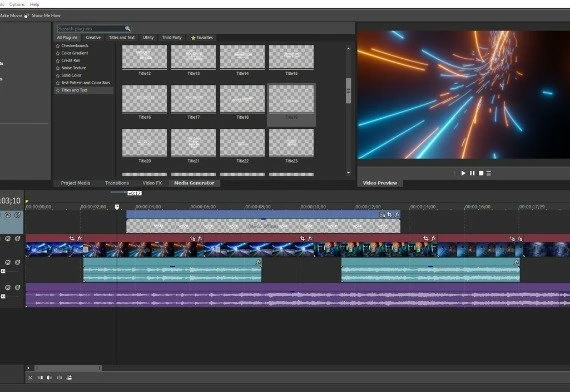Mute the red video track
The height and width of the screenshot is (392, 570).
tap(8, 239)
